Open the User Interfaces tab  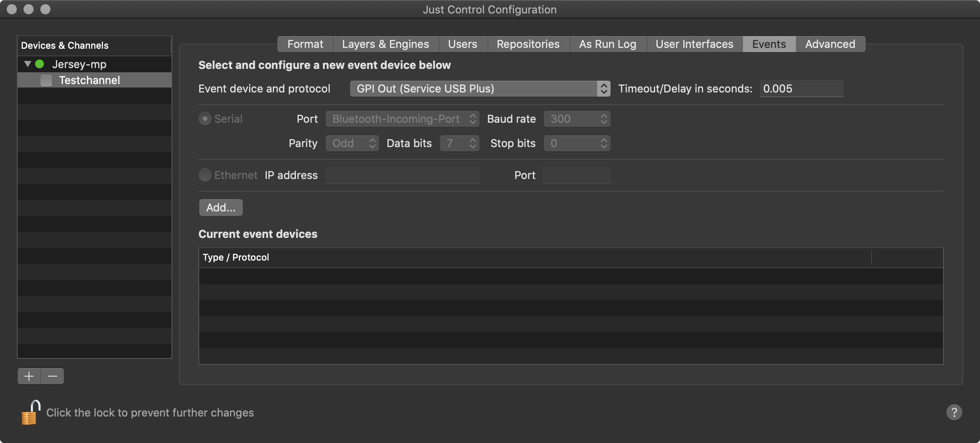coord(694,44)
